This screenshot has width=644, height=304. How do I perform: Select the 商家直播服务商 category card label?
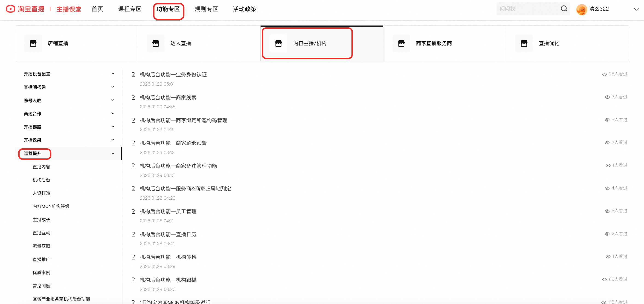pos(434,43)
